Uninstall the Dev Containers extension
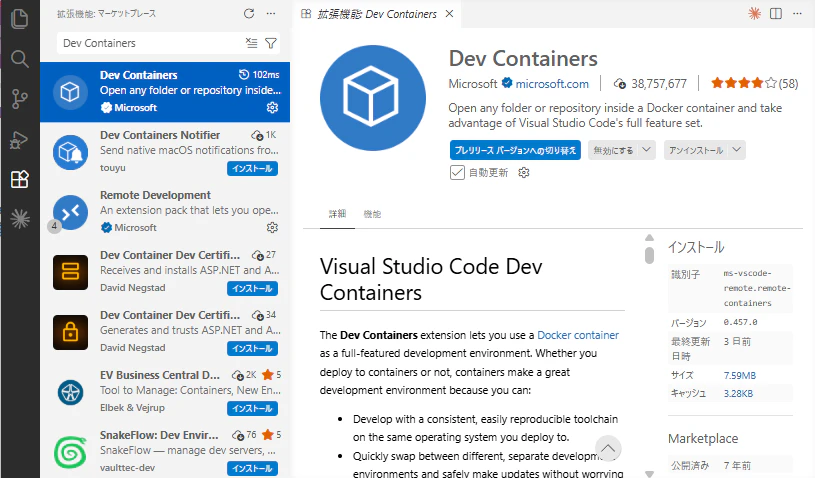This screenshot has height=478, width=815. [696, 150]
